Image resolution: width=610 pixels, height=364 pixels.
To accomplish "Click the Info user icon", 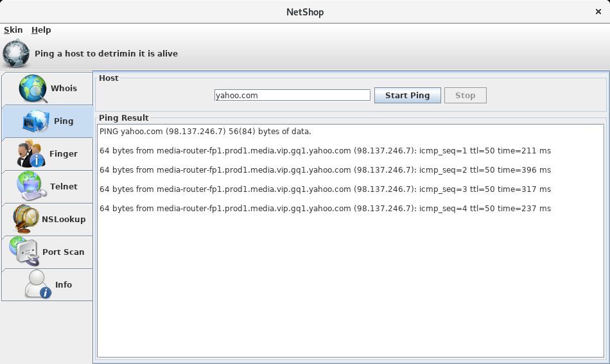I will click(38, 284).
